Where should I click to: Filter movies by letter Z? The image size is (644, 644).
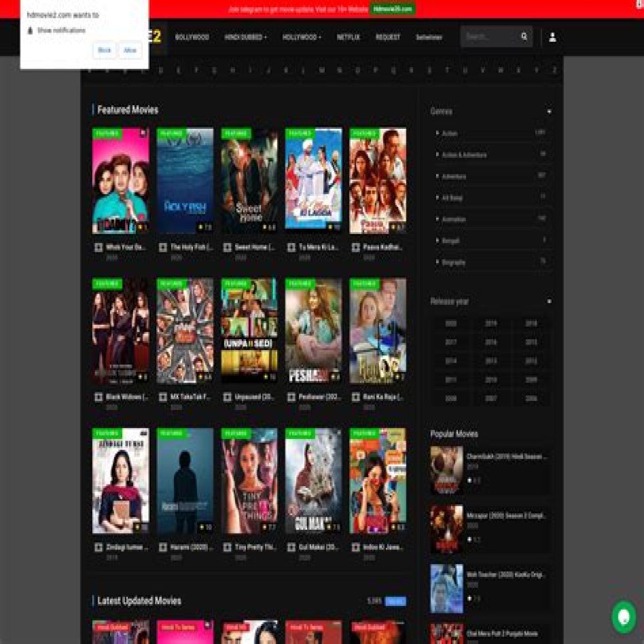point(554,70)
